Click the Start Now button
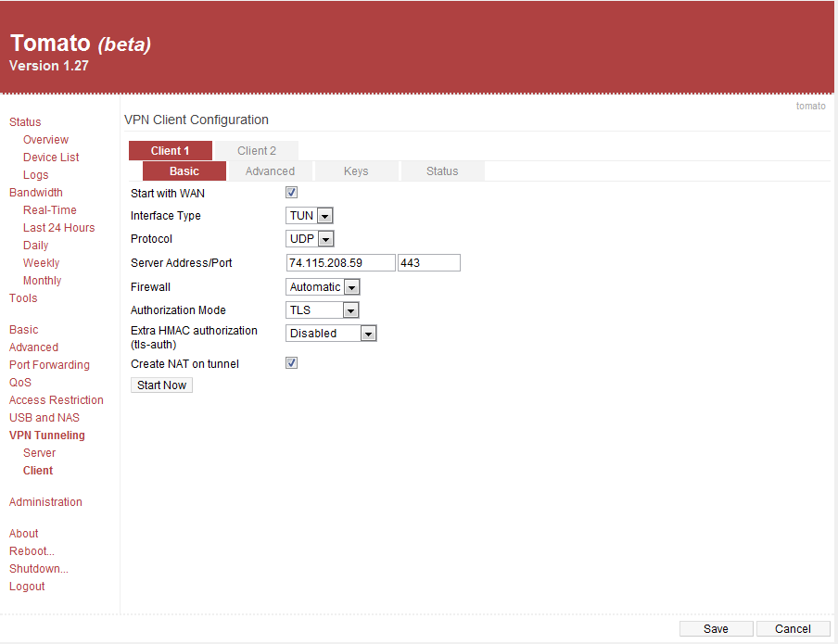Image resolution: width=838 pixels, height=644 pixels. [x=161, y=385]
